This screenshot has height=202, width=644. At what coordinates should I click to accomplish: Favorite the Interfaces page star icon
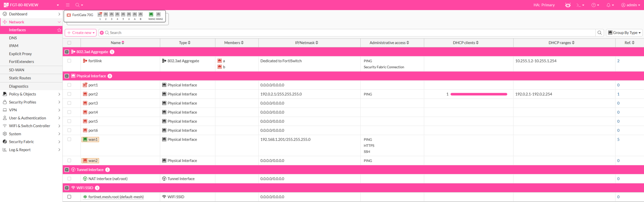[59, 30]
